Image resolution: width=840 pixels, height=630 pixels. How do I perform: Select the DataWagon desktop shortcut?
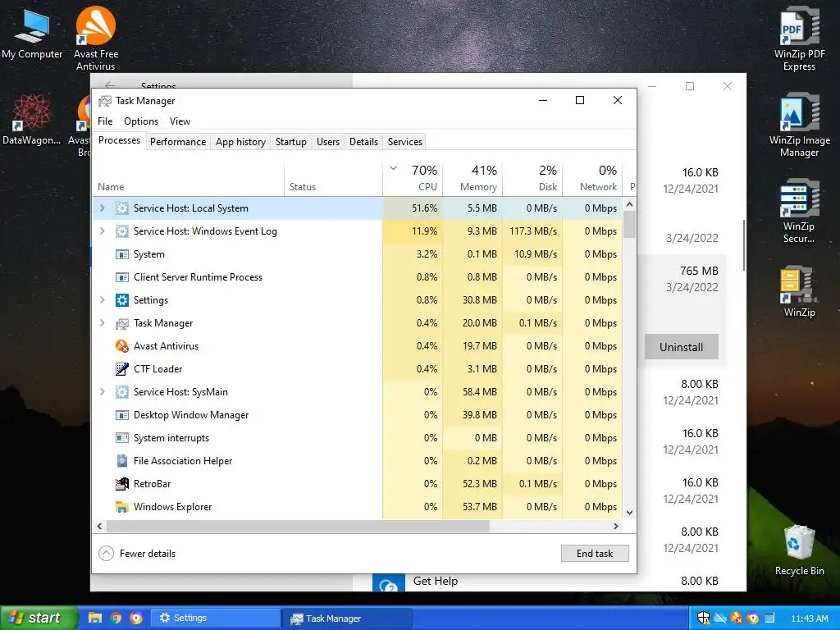point(32,120)
